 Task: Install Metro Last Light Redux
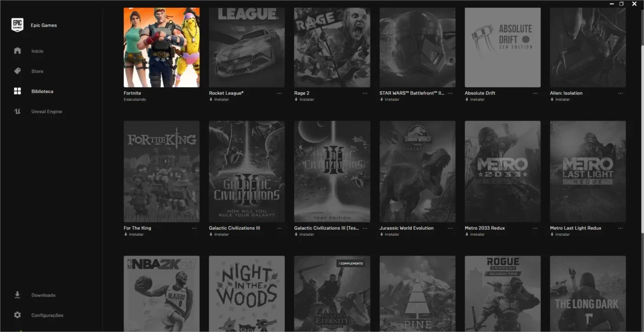click(x=560, y=234)
